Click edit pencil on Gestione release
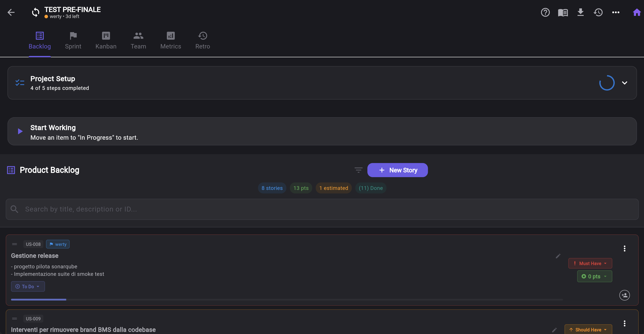 [558, 256]
